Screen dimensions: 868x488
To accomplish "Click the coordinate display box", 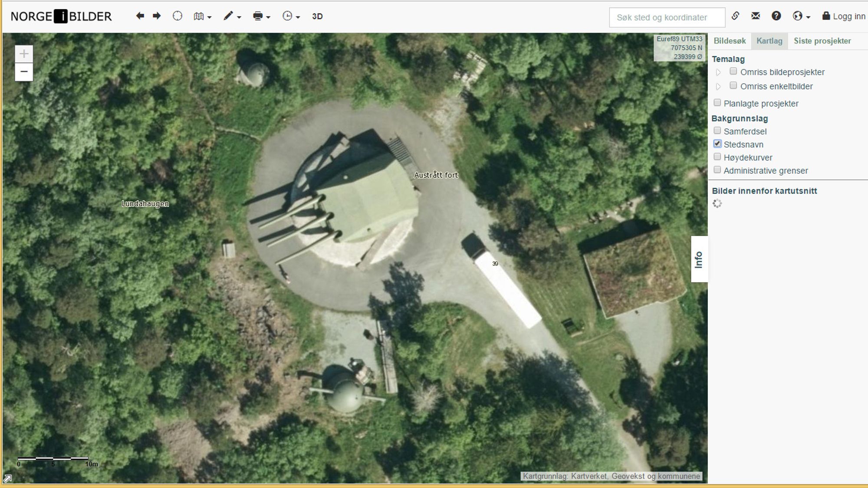I will tap(679, 48).
